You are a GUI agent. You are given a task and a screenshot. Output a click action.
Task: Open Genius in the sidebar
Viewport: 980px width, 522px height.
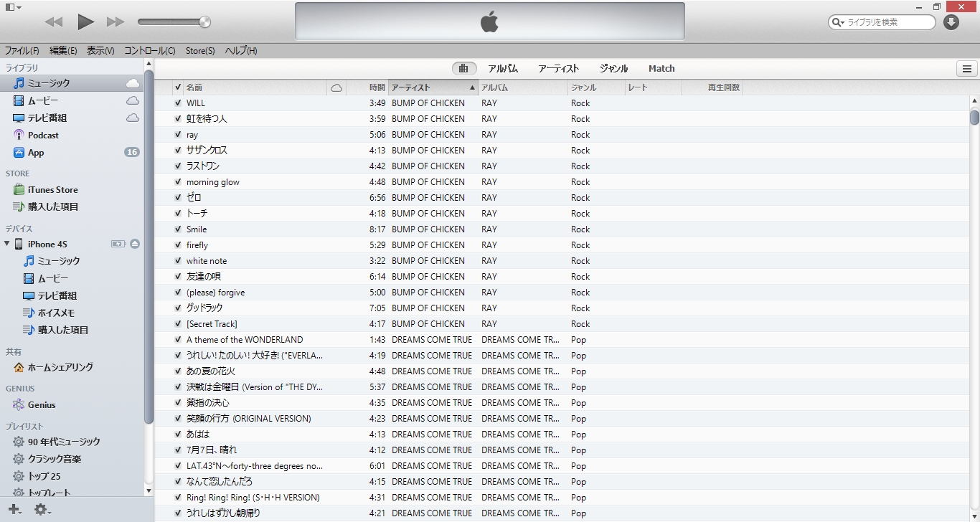72,404
